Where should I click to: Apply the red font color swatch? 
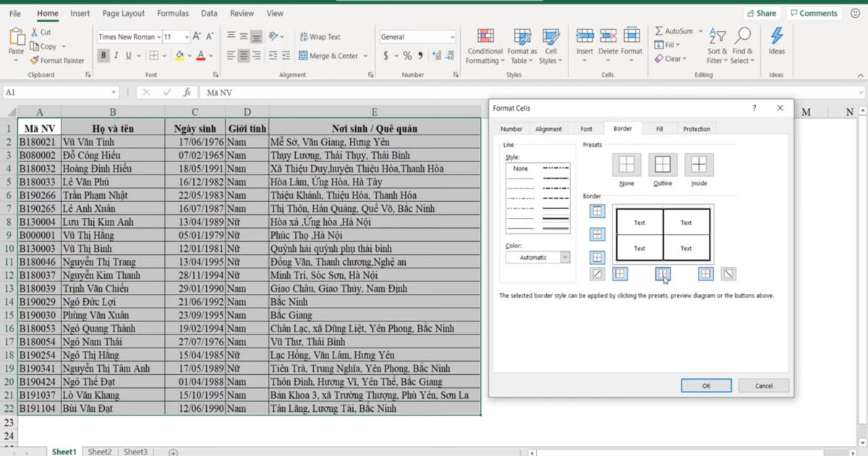[x=199, y=55]
